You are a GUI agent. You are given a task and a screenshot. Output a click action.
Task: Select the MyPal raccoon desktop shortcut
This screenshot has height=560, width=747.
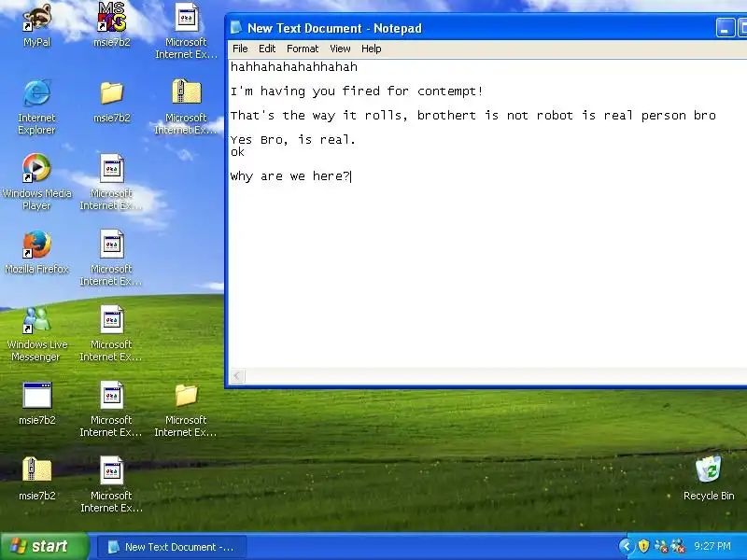[37, 25]
